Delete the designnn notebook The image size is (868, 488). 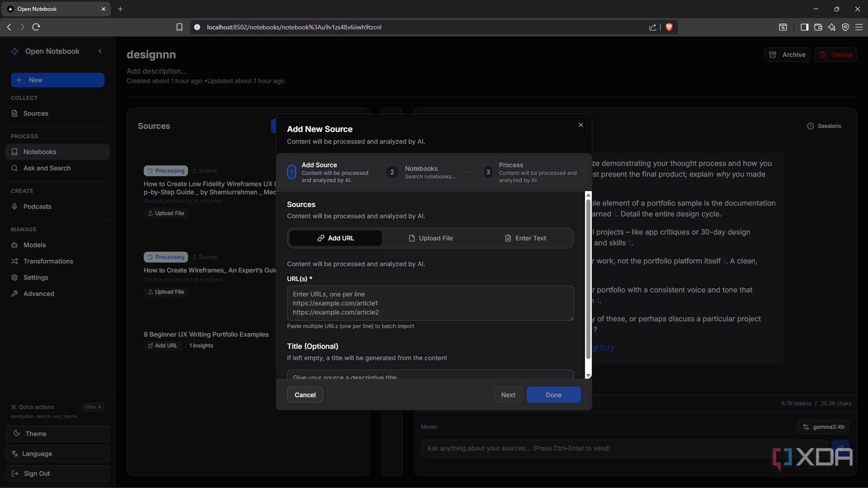(835, 55)
